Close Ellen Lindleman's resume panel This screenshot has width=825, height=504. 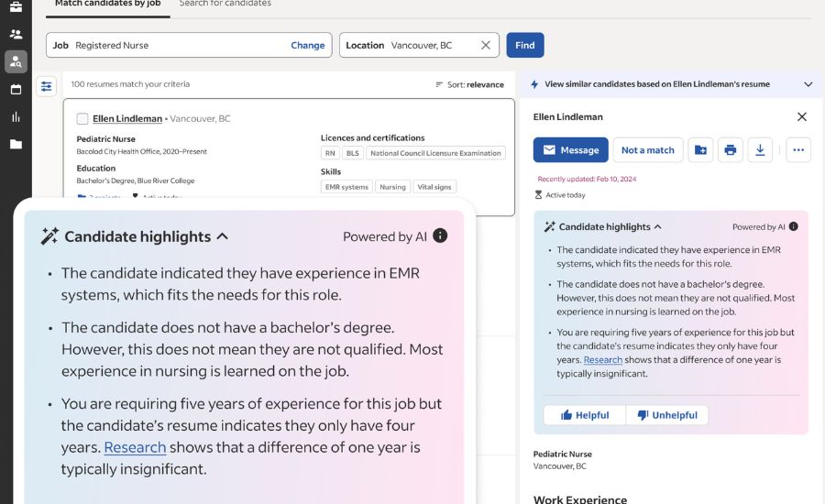[802, 116]
